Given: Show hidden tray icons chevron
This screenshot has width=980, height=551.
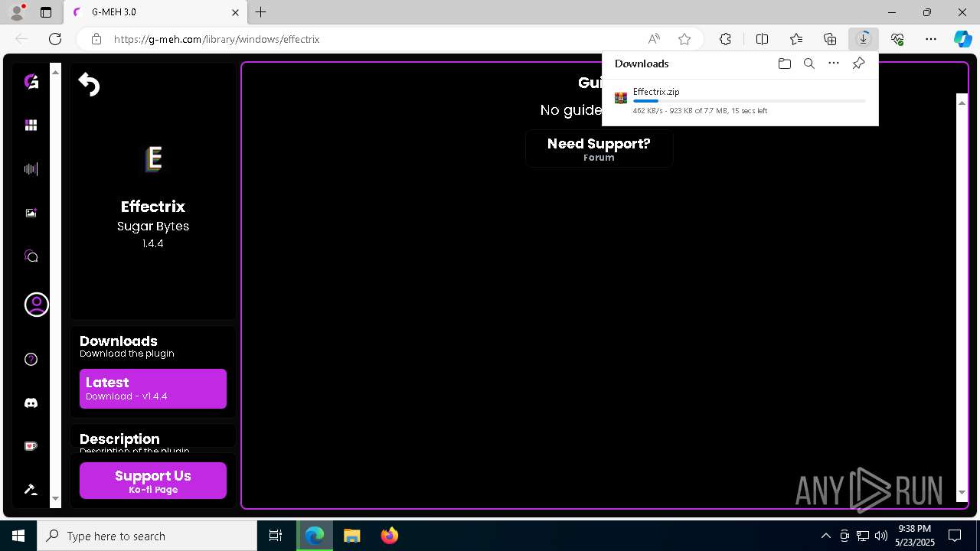Looking at the screenshot, I should coord(825,536).
